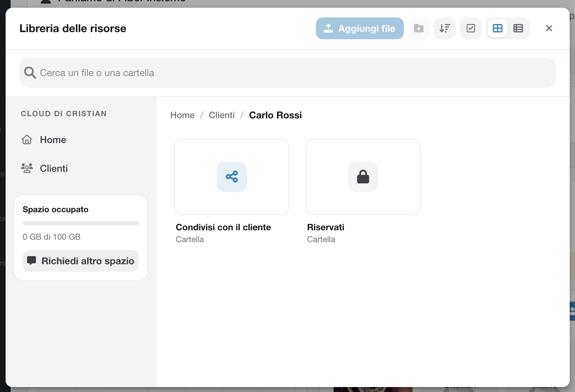575x392 pixels.
Task: Enable multi-select mode with the checkbox icon
Action: [471, 28]
